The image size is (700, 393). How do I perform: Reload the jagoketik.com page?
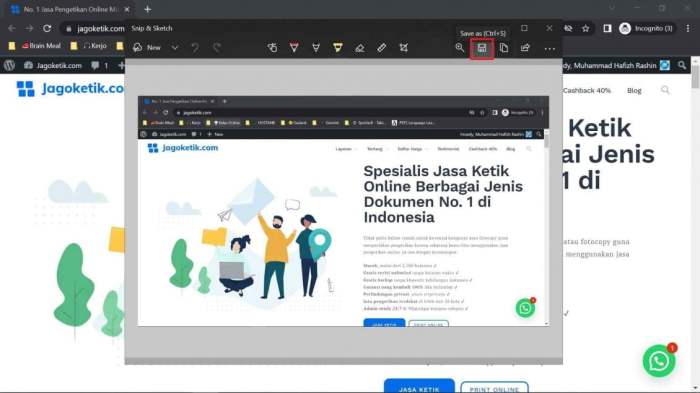click(47, 28)
